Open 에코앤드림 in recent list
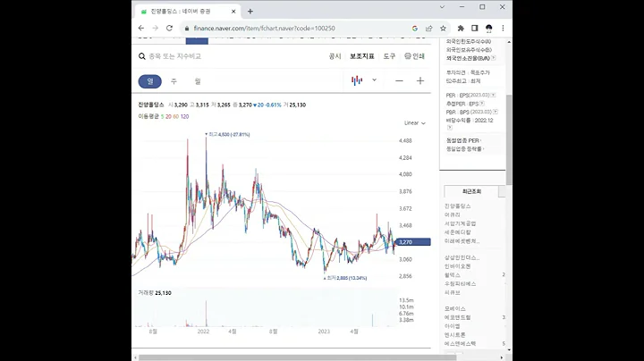Screen dimensions: 644x361 coord(458,317)
